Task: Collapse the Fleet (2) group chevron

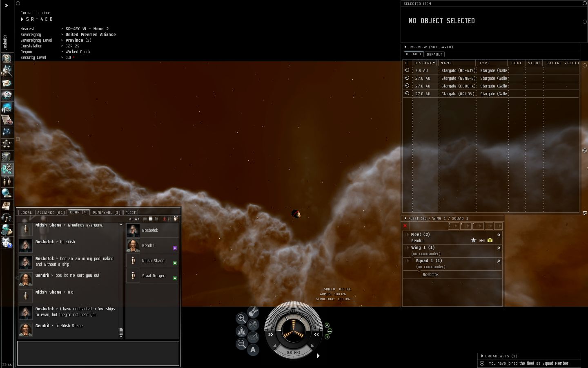Action: coord(499,235)
